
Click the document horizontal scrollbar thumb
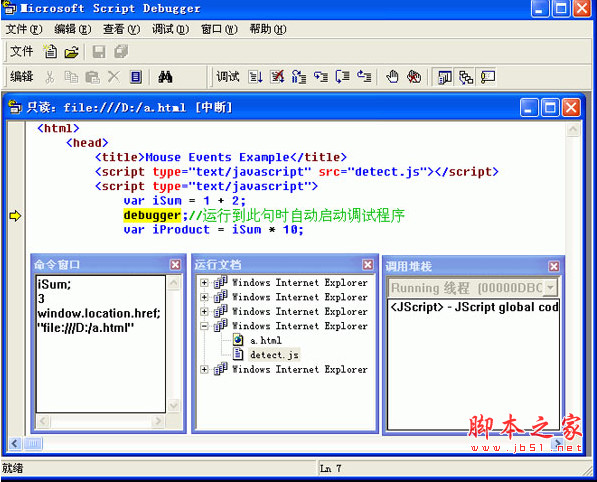pos(34,443)
